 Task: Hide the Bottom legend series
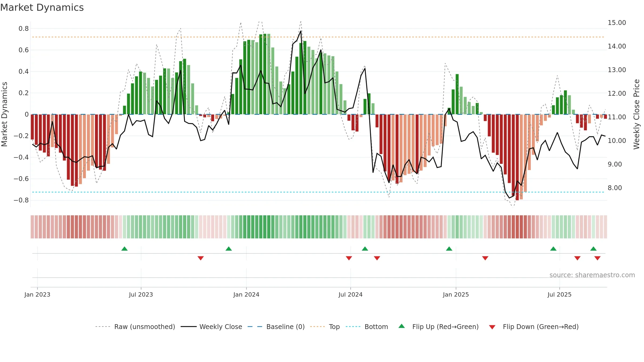coord(367,327)
